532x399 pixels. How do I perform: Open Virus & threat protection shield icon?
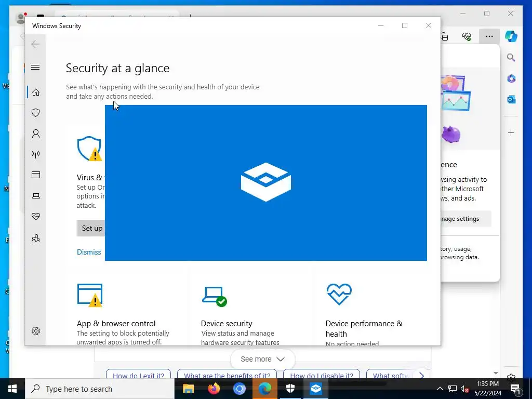(36, 113)
